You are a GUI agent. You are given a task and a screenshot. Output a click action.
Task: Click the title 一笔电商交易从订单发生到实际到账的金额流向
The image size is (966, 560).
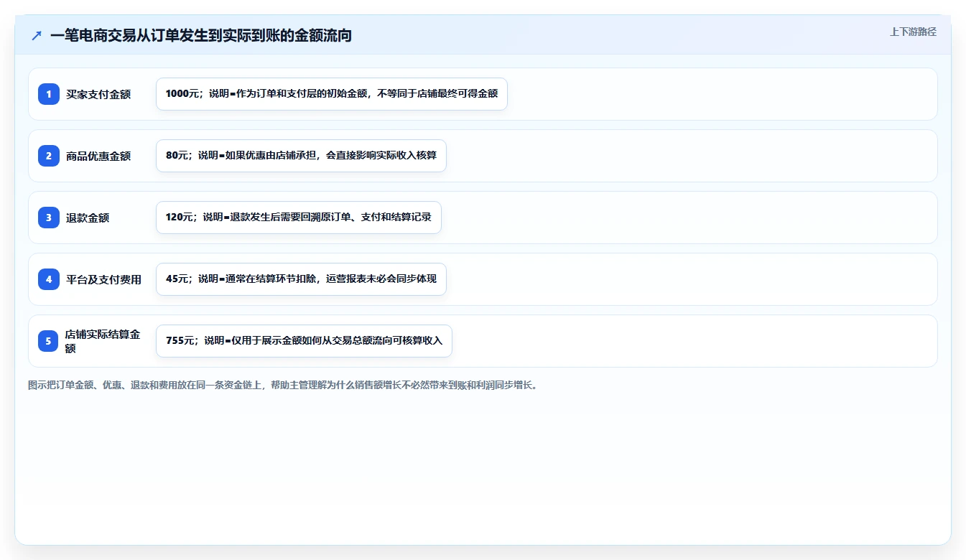tap(201, 35)
